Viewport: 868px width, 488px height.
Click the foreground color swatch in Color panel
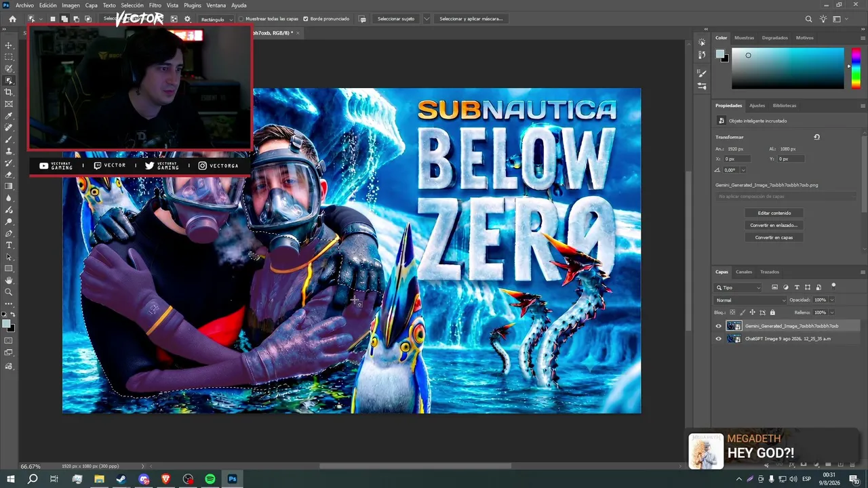[720, 54]
